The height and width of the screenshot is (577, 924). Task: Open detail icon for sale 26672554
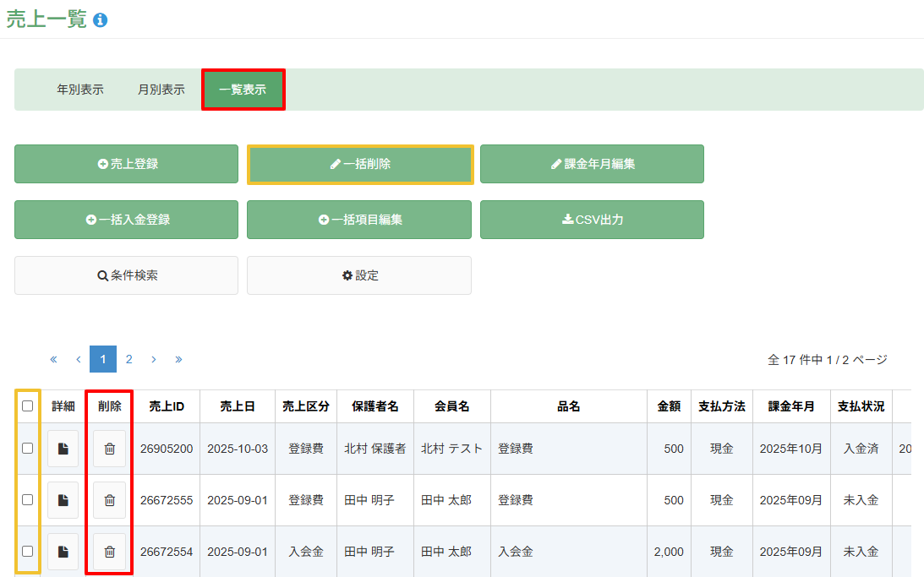(x=63, y=551)
